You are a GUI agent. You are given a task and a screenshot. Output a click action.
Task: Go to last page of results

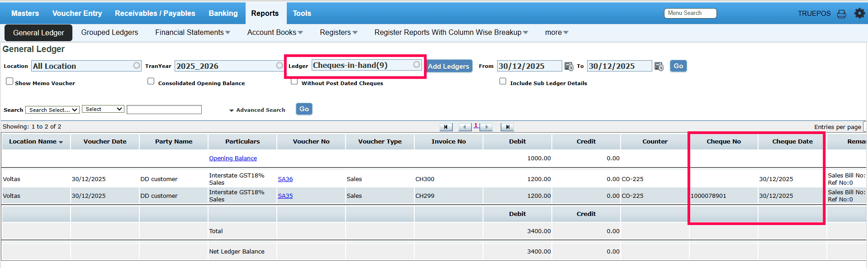(507, 127)
